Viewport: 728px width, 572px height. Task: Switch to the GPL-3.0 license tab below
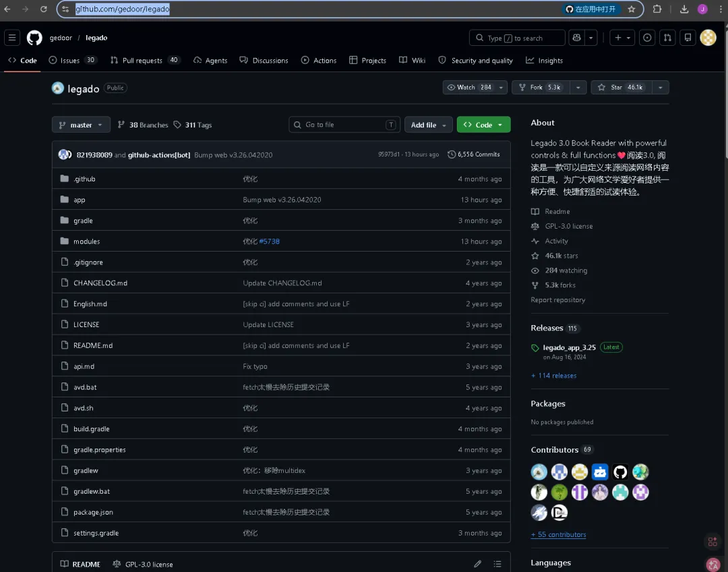[143, 565]
